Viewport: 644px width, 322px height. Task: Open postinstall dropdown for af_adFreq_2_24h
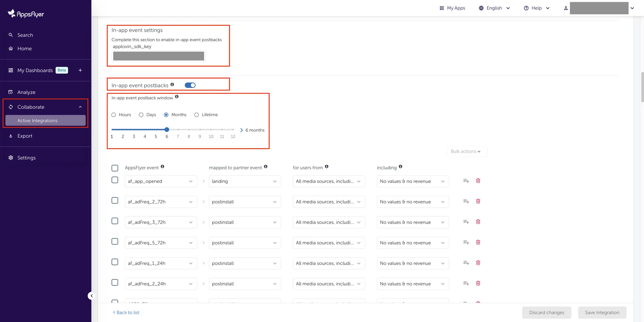pyautogui.click(x=245, y=284)
